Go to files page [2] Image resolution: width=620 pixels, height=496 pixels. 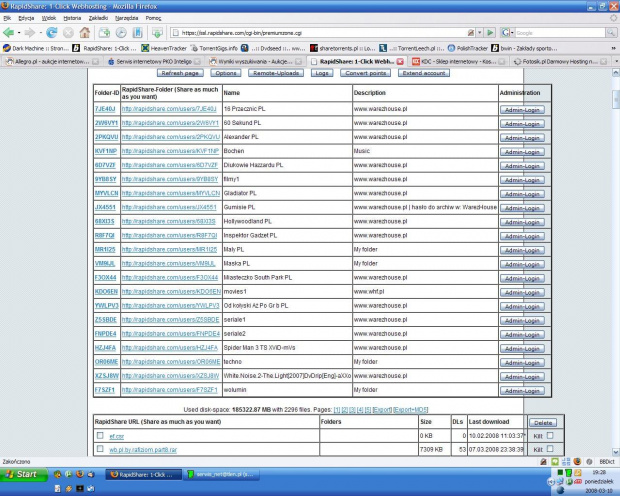tap(345, 410)
